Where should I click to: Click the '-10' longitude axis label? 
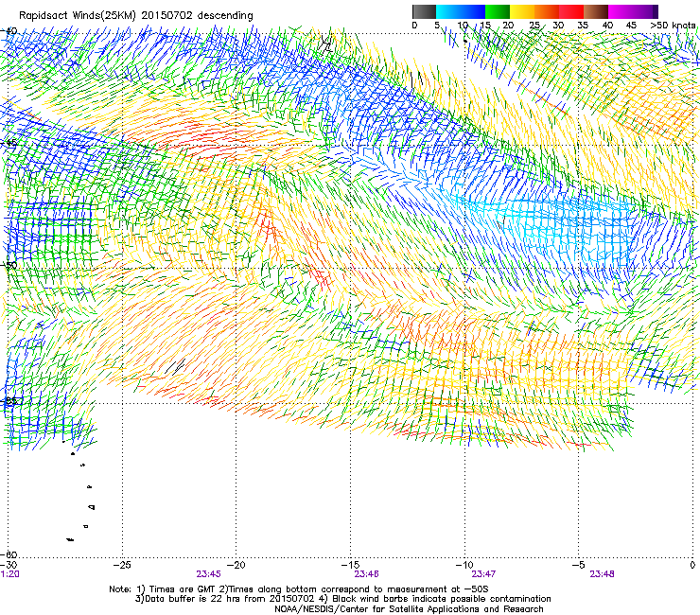pyautogui.click(x=464, y=565)
